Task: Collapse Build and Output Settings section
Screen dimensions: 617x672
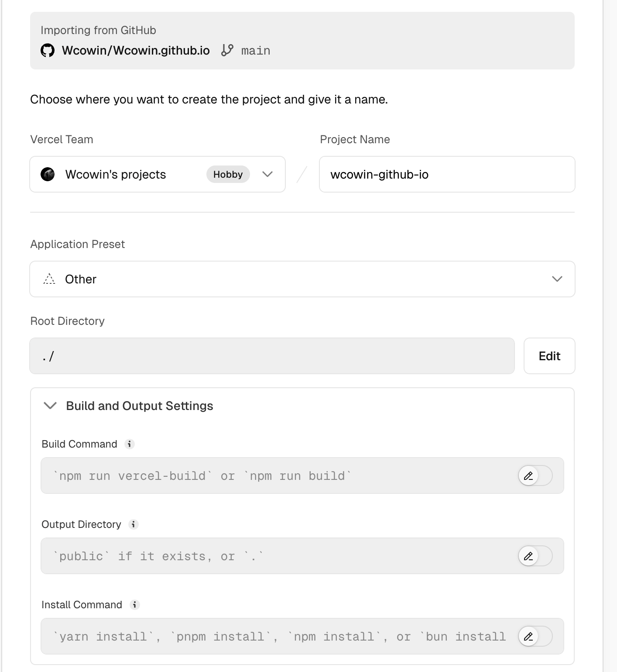Action: pyautogui.click(x=51, y=406)
